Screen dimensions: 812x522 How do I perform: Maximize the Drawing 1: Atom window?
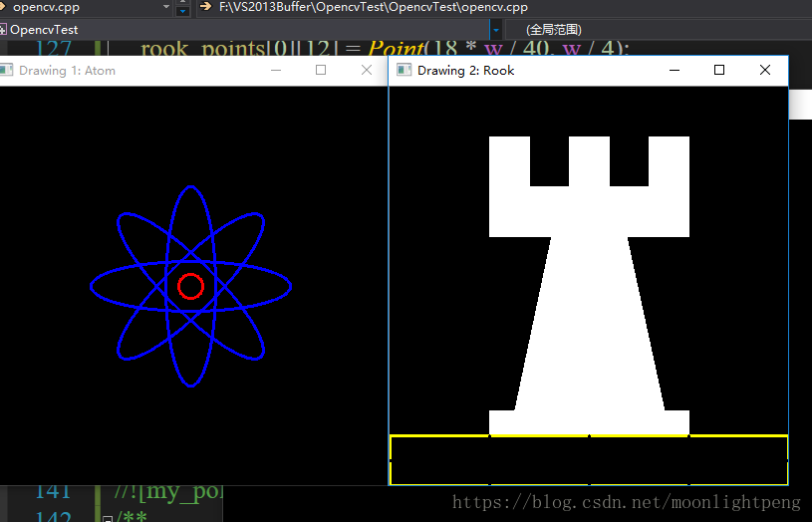pyautogui.click(x=321, y=70)
